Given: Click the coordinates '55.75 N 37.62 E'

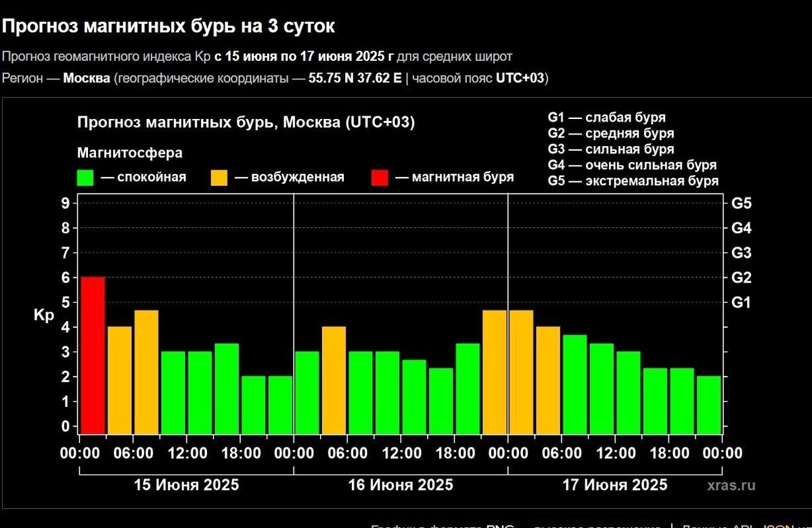Looking at the screenshot, I should (355, 78).
